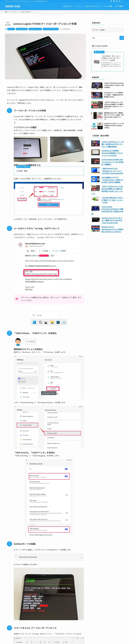Click the 野良アプリ Android figure thumbnail
Screen dimensions: 129x644
(x=95, y=199)
